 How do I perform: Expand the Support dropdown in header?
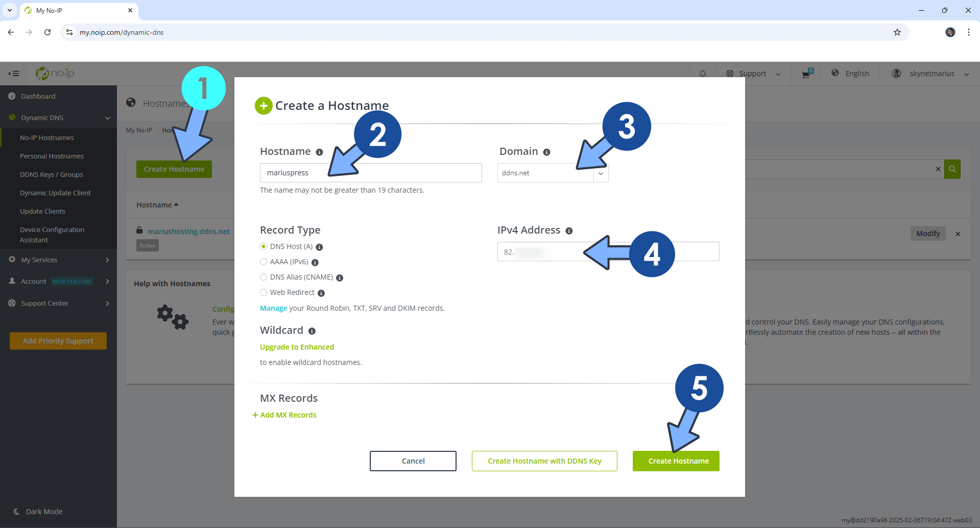pyautogui.click(x=753, y=74)
